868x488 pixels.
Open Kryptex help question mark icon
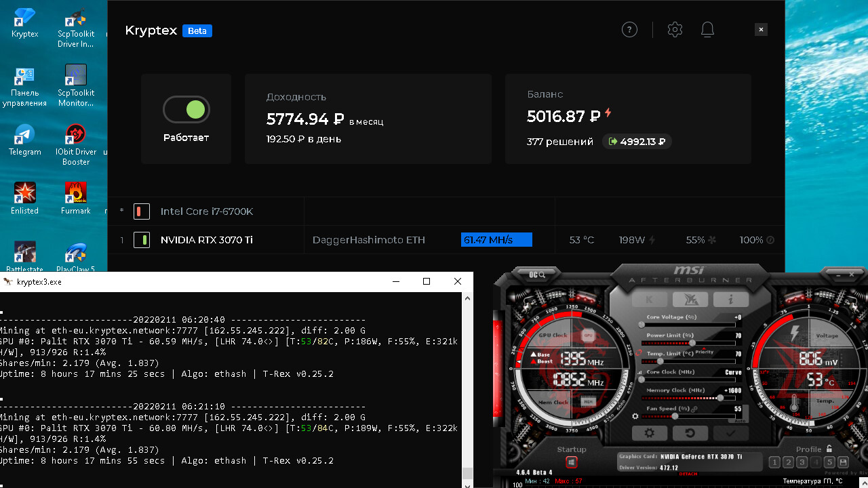[x=629, y=30]
